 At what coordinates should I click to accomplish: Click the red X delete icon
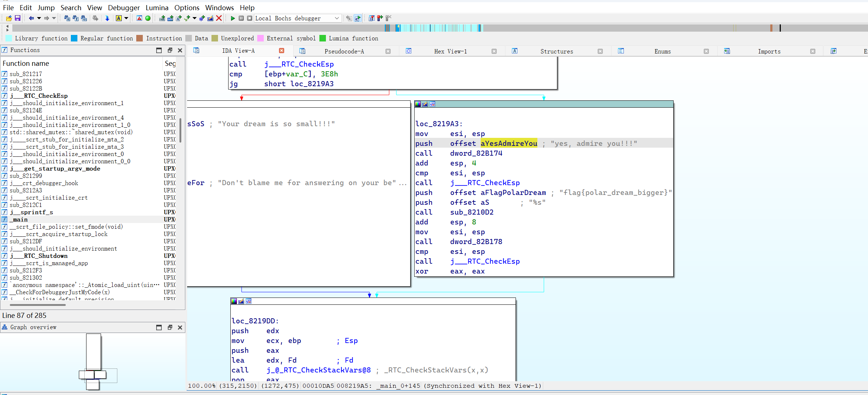[219, 18]
